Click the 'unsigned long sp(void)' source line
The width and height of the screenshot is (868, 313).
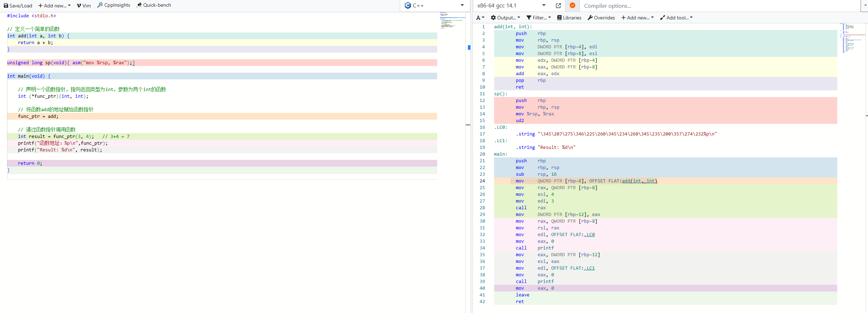pos(71,63)
